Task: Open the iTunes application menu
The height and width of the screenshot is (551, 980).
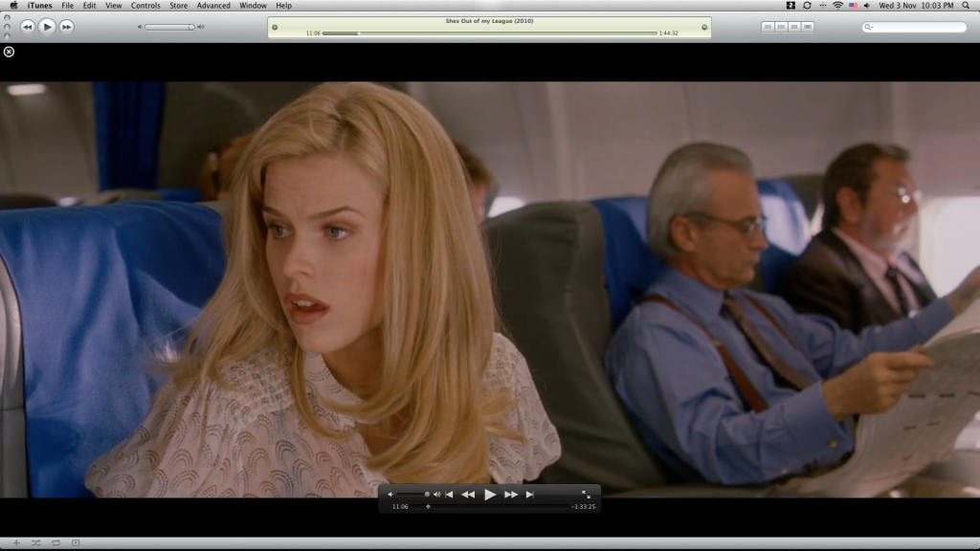Action: click(x=39, y=6)
